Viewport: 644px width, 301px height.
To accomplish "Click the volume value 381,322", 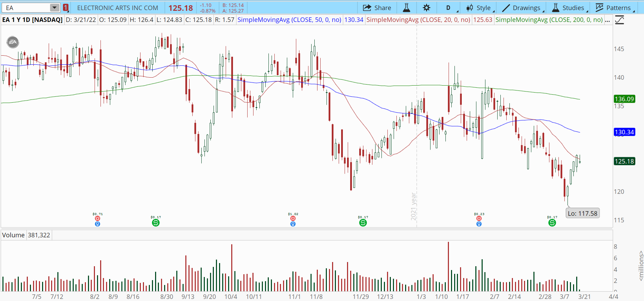I will coord(39,235).
